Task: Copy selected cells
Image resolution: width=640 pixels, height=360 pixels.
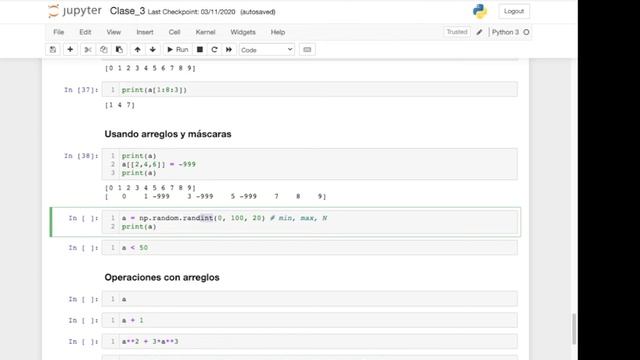Action: pos(104,50)
